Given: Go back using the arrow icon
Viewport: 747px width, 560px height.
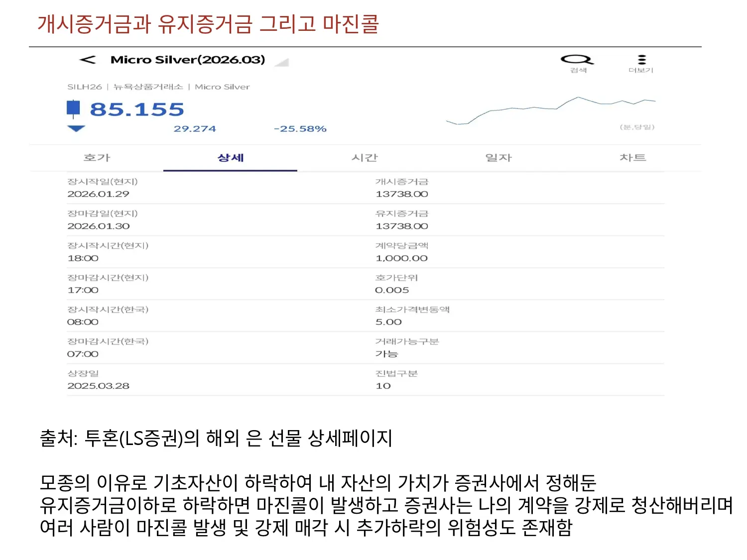Looking at the screenshot, I should point(88,60).
